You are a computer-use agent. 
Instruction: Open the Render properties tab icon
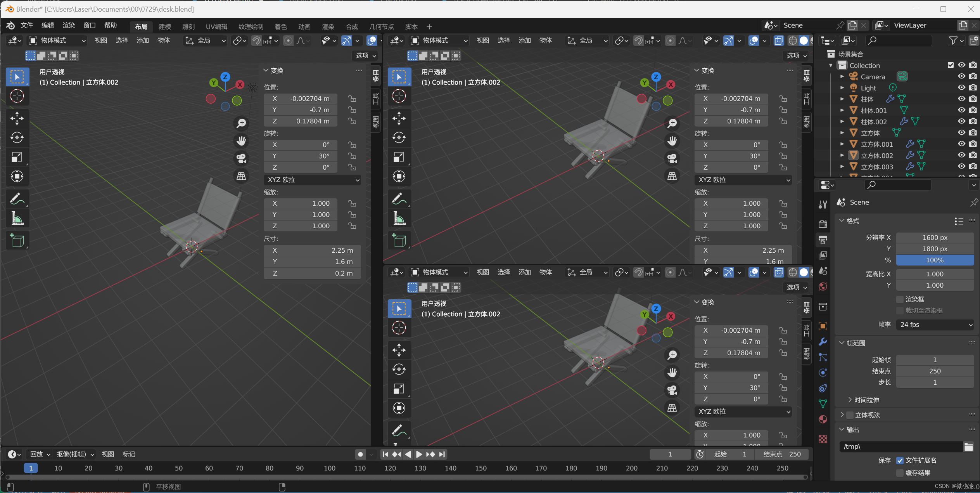pyautogui.click(x=823, y=224)
